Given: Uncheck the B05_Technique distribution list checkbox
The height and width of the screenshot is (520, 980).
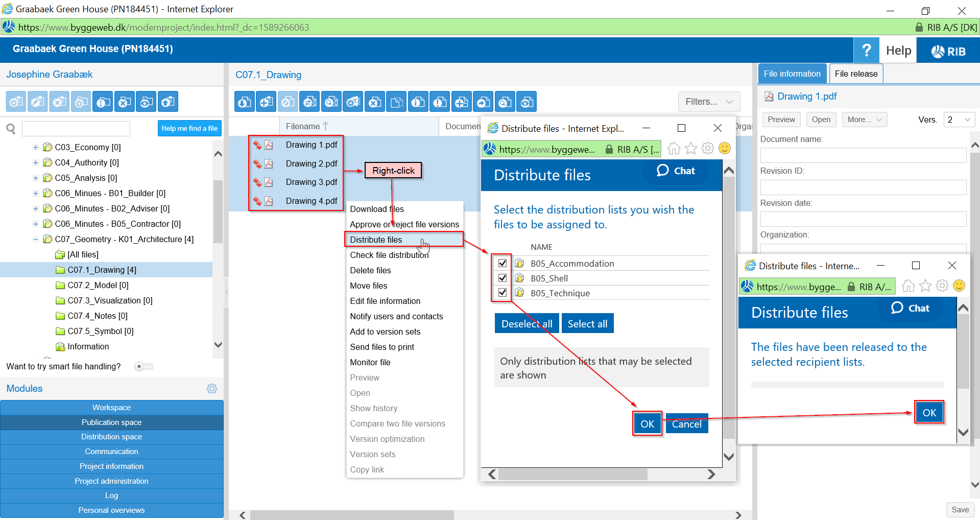Looking at the screenshot, I should click(503, 293).
